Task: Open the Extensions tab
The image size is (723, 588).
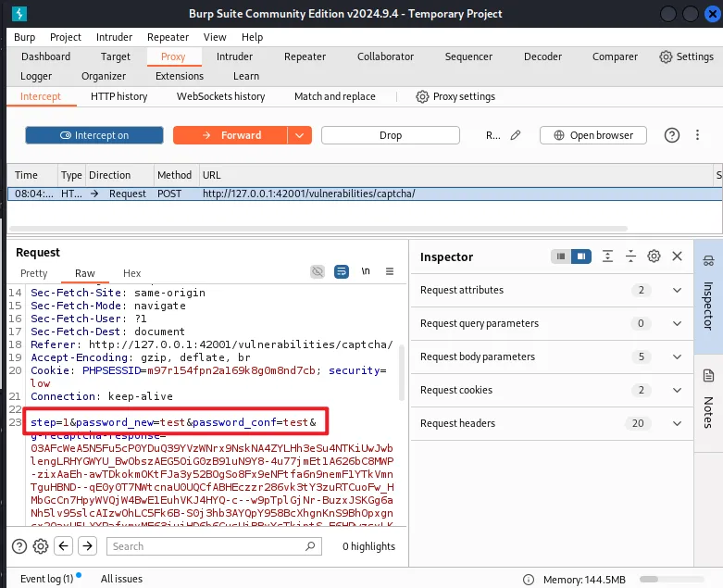Action: coord(180,76)
